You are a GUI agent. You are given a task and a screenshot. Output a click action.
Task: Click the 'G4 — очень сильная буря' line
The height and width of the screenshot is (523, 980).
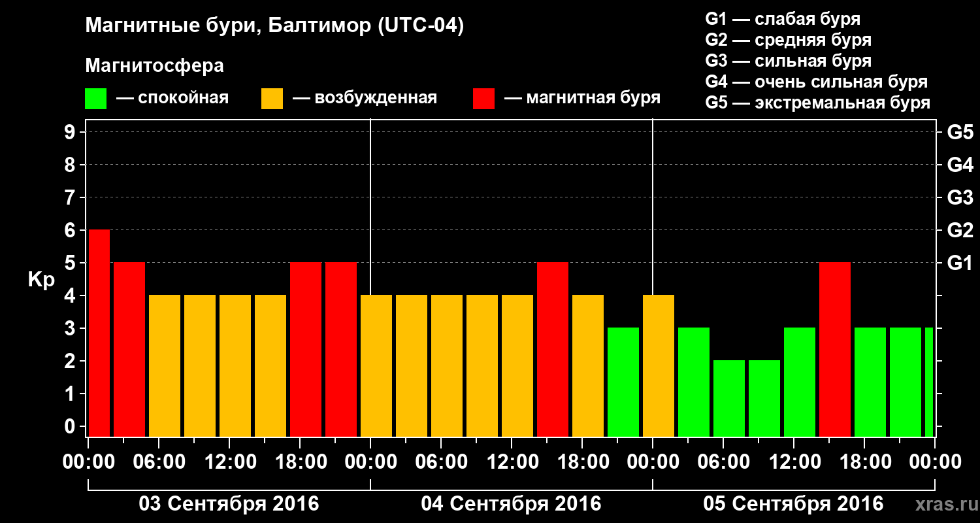pos(816,82)
